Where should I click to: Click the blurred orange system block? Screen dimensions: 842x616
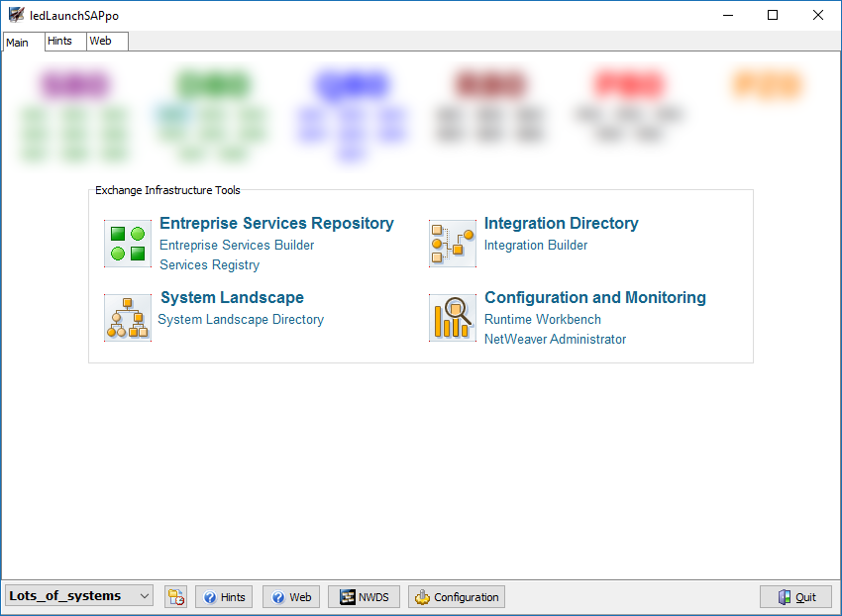[x=768, y=84]
